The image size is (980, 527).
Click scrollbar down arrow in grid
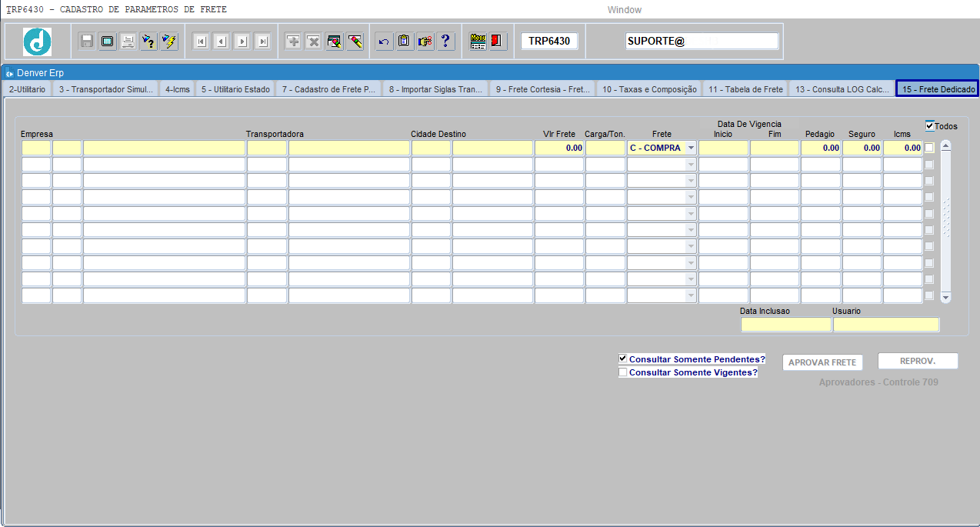click(946, 297)
